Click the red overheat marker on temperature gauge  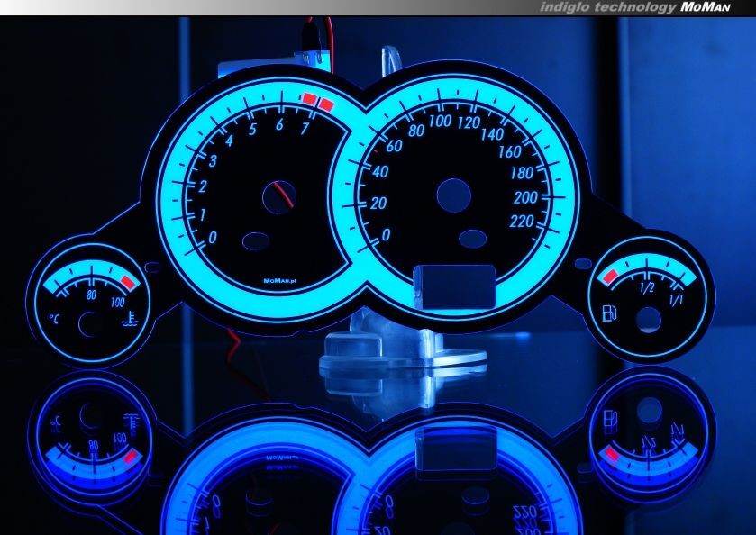128,282
